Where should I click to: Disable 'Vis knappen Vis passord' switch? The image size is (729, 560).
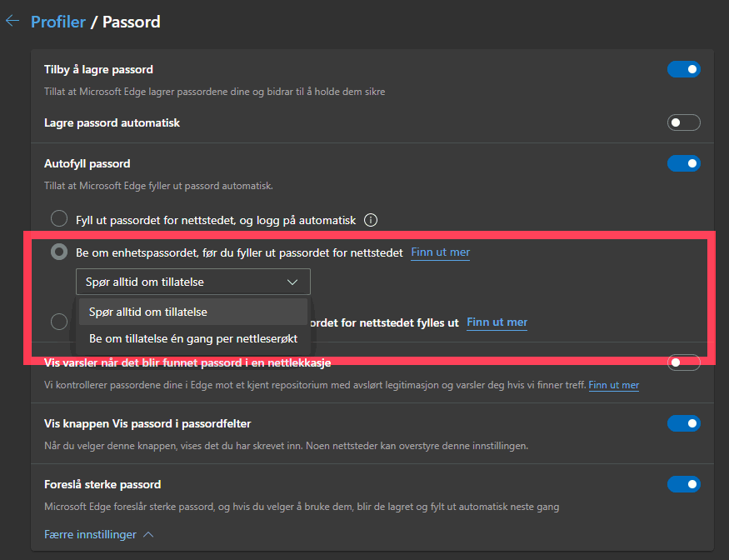683,423
